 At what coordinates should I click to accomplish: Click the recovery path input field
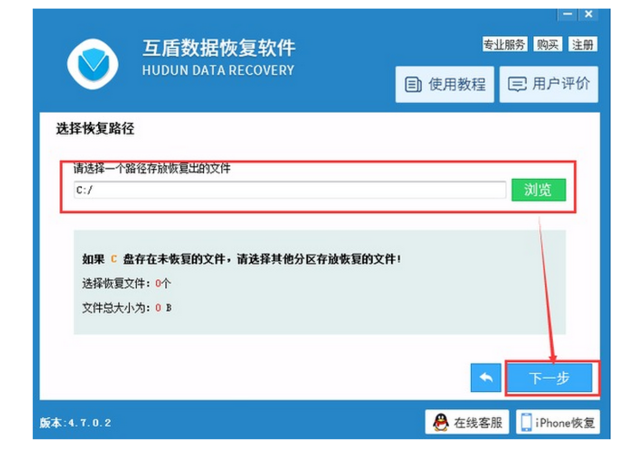click(290, 190)
